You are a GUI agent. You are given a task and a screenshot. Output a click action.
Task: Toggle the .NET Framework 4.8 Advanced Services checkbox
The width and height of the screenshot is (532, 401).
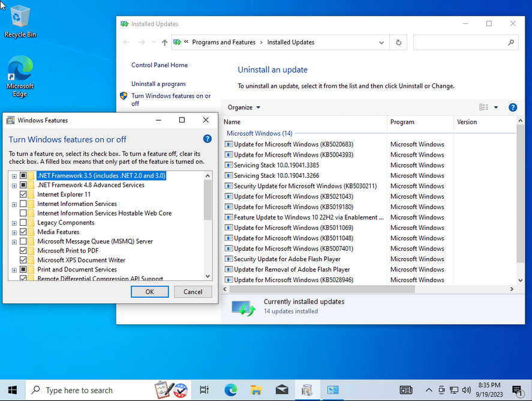pos(23,185)
